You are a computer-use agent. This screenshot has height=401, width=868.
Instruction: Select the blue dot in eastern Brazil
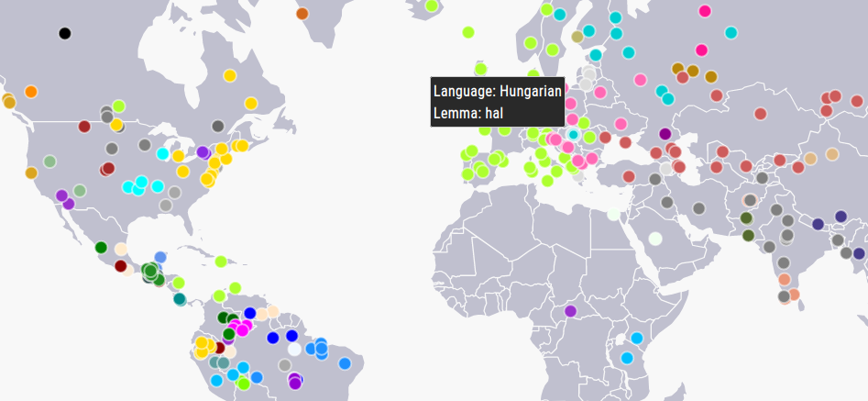point(345,363)
